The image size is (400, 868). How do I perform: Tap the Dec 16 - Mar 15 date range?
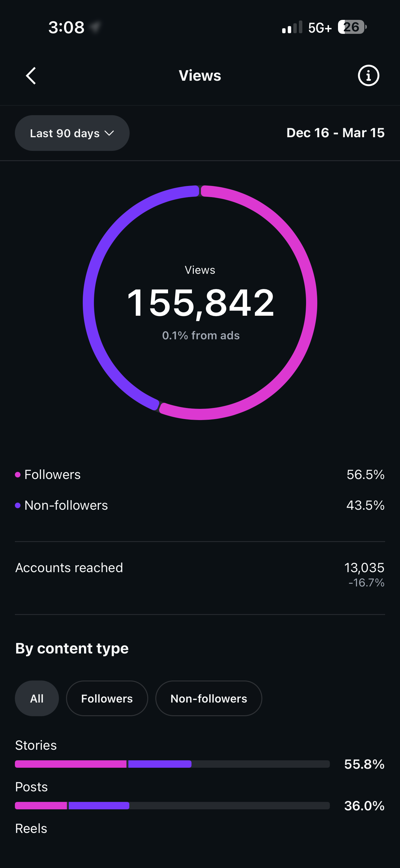tap(336, 133)
